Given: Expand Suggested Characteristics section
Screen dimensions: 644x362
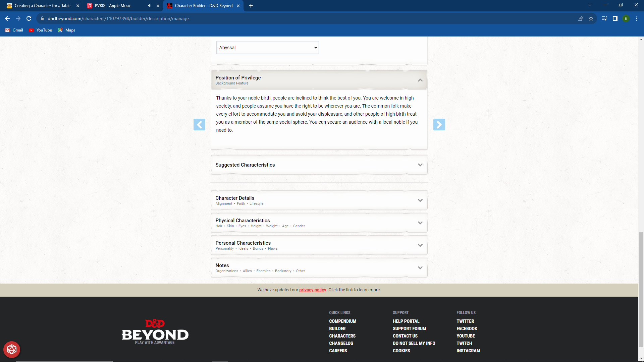Looking at the screenshot, I should coord(420,165).
